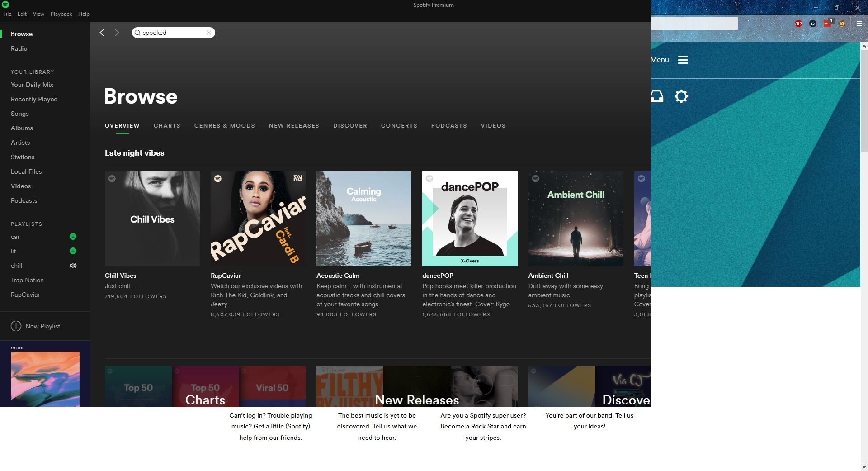Open the settings gear on the webpage

click(x=681, y=96)
